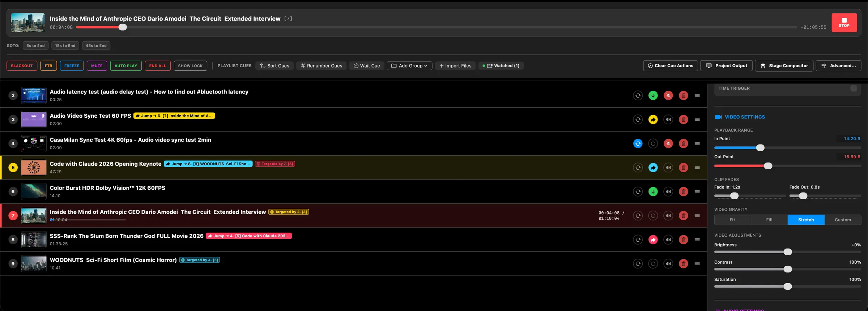Open Stage Compositor
The height and width of the screenshot is (311, 868).
(x=784, y=66)
